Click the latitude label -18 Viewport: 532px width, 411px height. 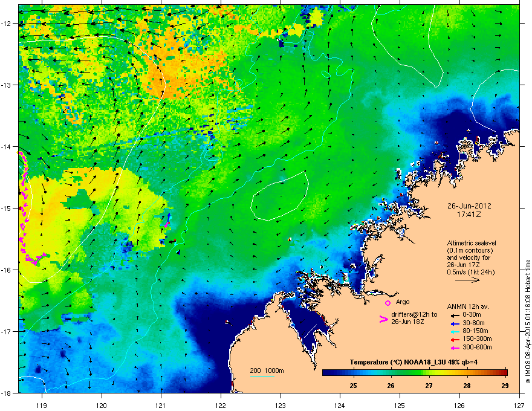pyautogui.click(x=6, y=393)
